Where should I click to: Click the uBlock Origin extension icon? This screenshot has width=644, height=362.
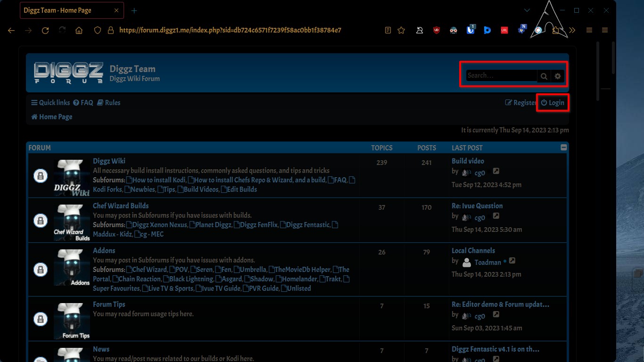[437, 30]
